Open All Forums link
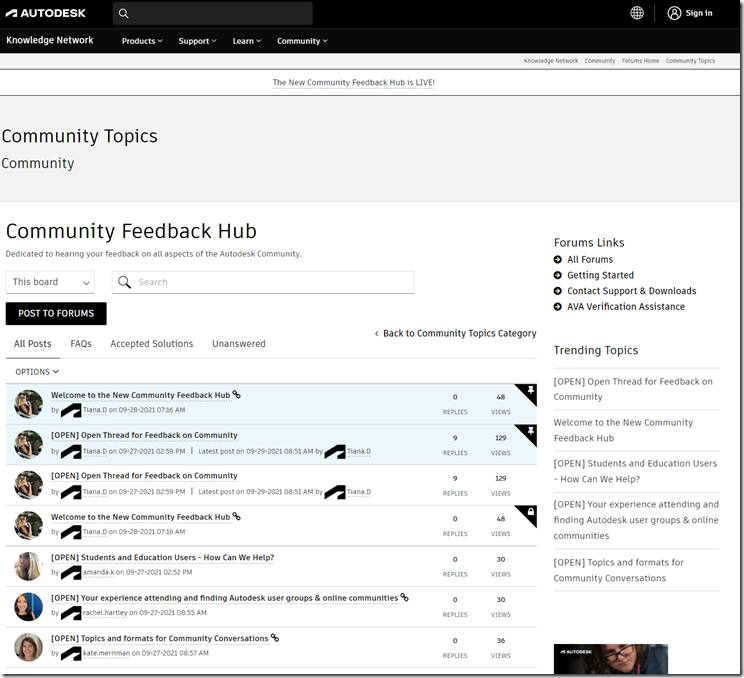Image resolution: width=744 pixels, height=678 pixels. pyautogui.click(x=590, y=260)
